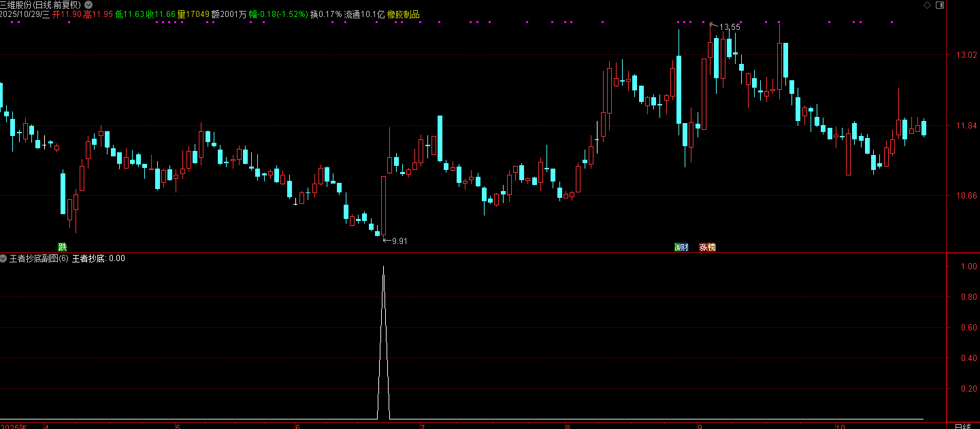
Task: Click the 0.20 indicator axis label
Action: click(x=969, y=389)
